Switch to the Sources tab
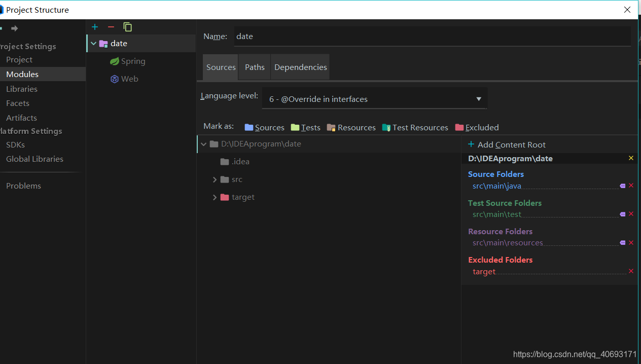 click(x=221, y=67)
